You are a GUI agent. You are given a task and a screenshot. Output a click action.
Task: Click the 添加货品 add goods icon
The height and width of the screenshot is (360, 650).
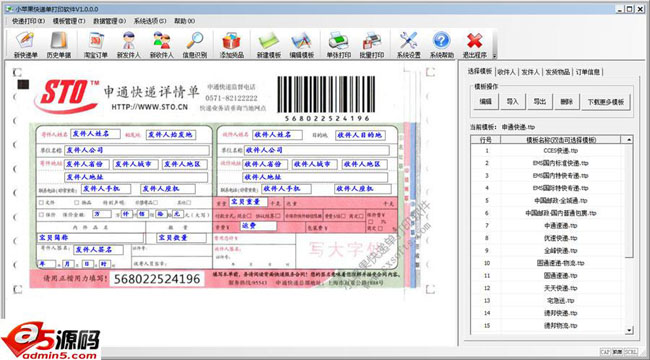(231, 45)
